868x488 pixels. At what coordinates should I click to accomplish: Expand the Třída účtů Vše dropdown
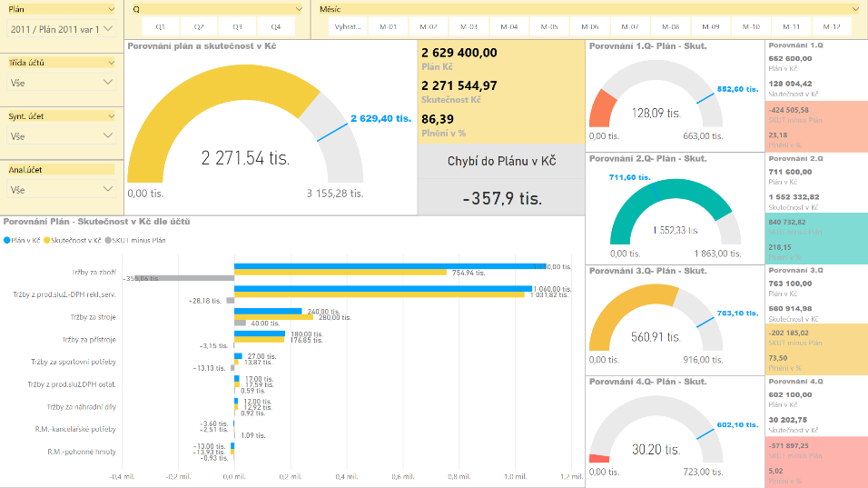click(59, 83)
